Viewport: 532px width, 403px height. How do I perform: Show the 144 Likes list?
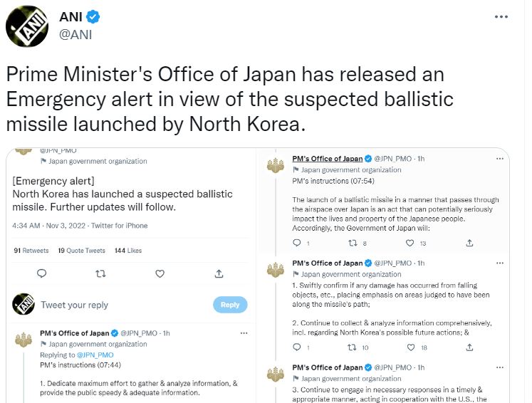coord(128,251)
